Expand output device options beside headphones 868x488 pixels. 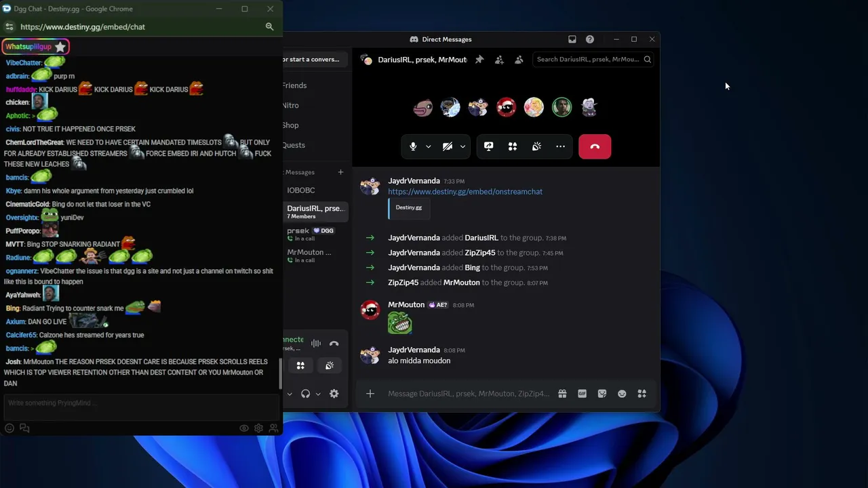[x=318, y=394]
